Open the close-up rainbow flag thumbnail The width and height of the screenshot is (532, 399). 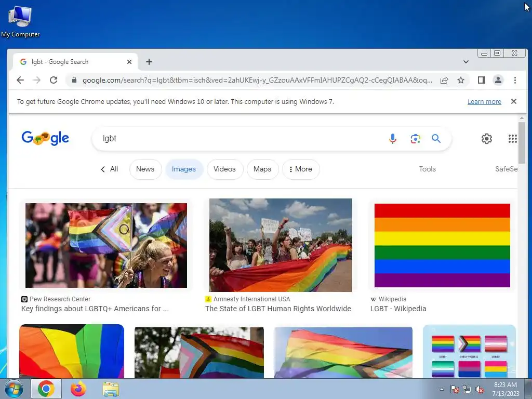click(72, 351)
